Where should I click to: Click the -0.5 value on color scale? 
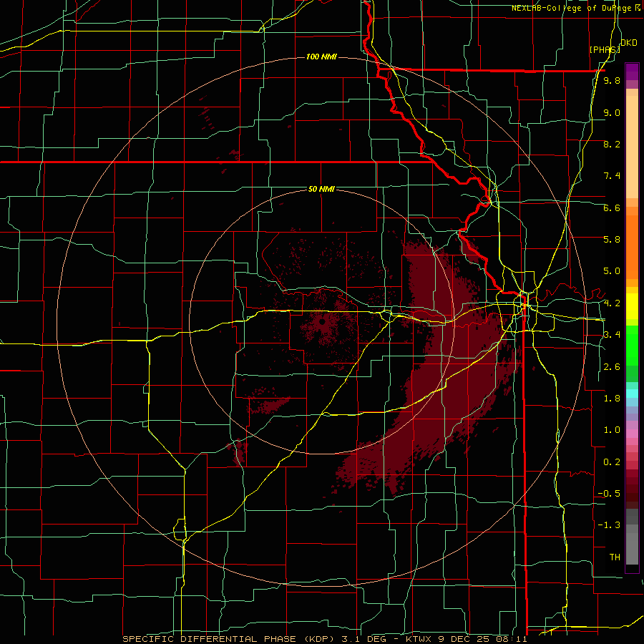[609, 494]
